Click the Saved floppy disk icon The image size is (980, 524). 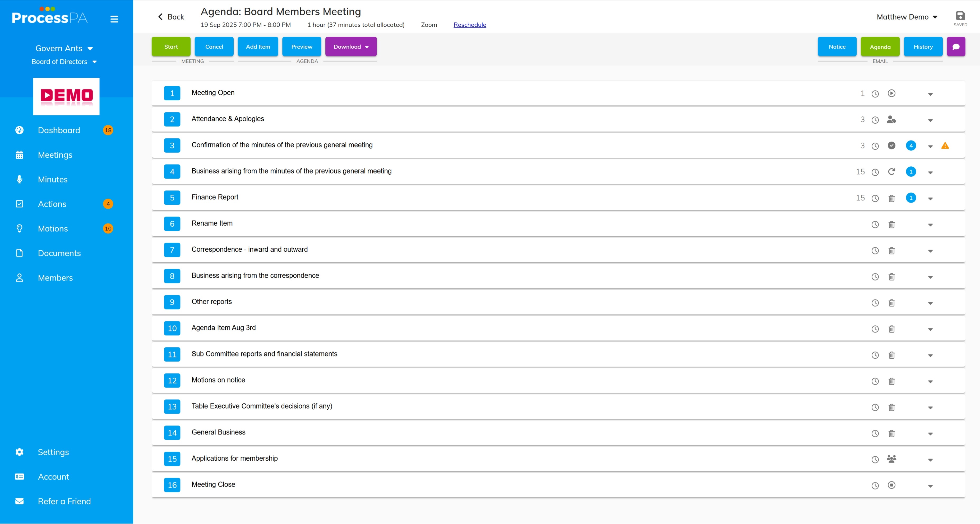click(x=960, y=16)
